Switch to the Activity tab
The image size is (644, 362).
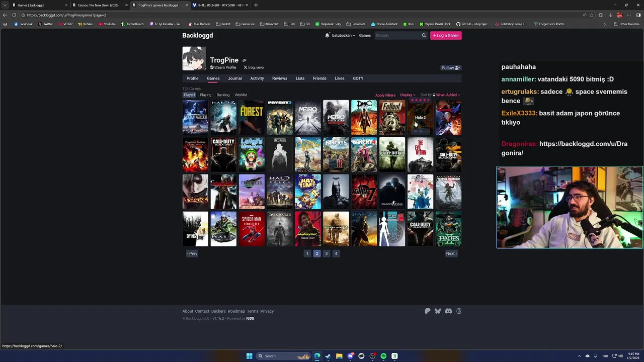tap(257, 78)
